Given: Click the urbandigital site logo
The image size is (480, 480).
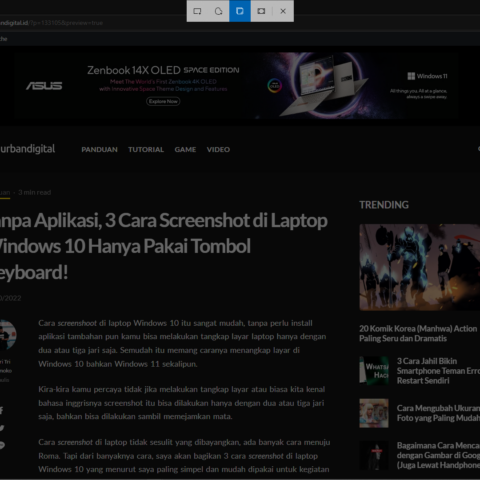Looking at the screenshot, I should tap(27, 149).
